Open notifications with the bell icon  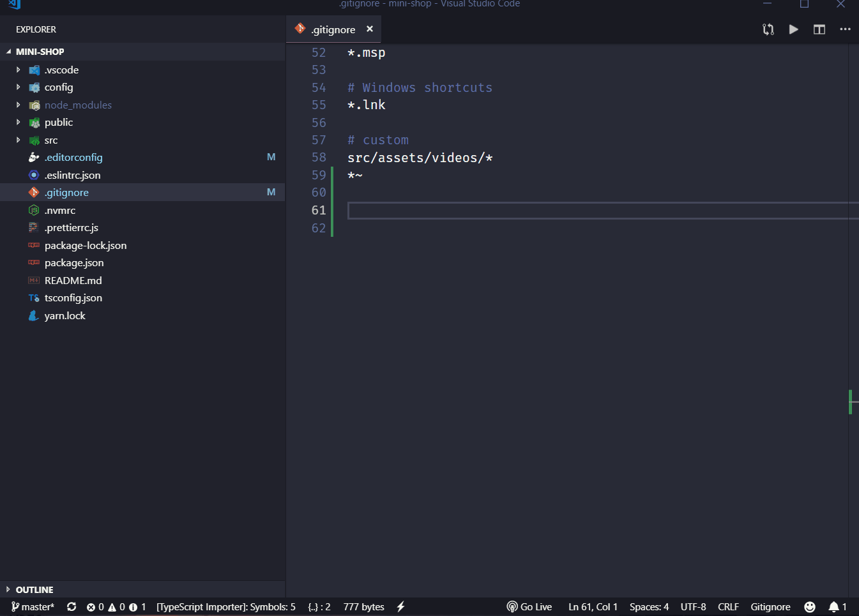tap(835, 606)
